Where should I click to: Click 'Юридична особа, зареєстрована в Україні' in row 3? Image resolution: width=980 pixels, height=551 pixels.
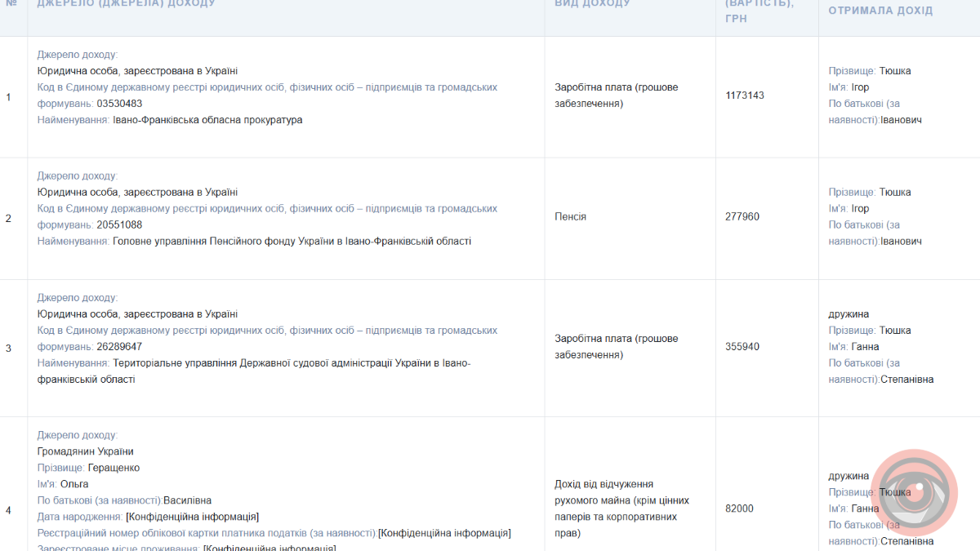137,314
